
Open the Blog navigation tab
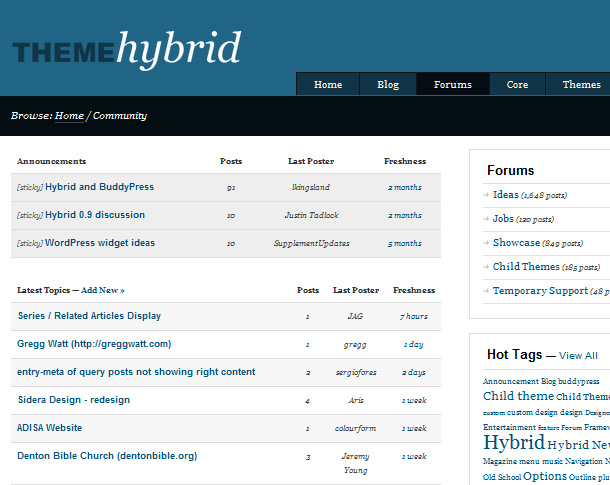click(388, 84)
